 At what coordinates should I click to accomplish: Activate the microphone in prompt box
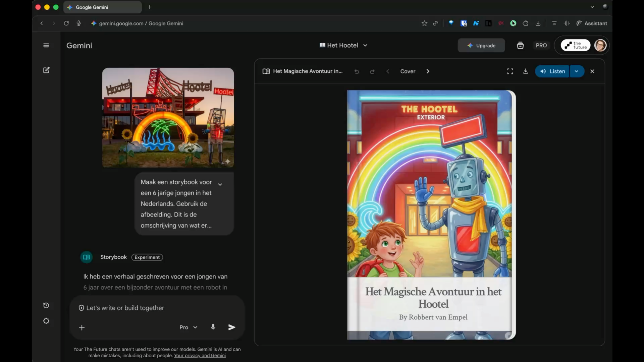pos(213,327)
